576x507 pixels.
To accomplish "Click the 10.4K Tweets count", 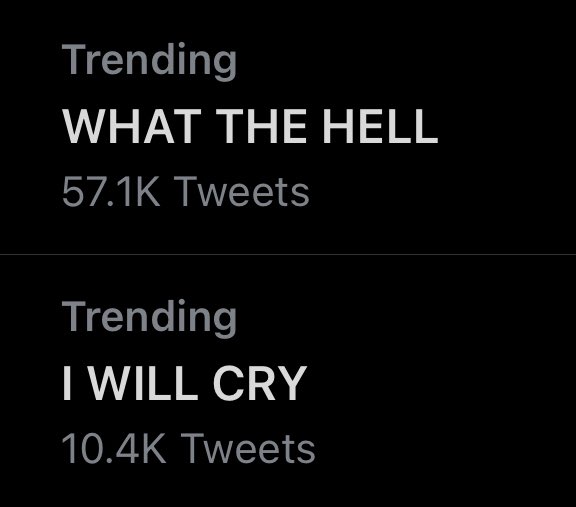I will [x=188, y=449].
